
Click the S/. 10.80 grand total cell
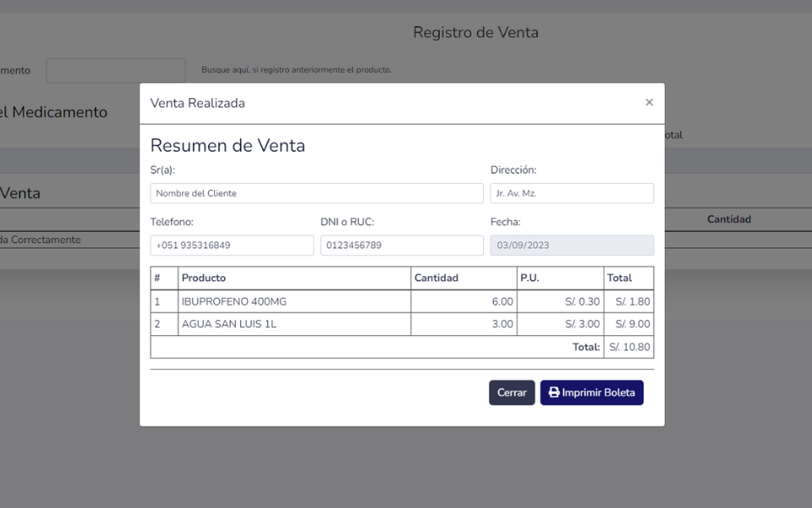tap(628, 347)
